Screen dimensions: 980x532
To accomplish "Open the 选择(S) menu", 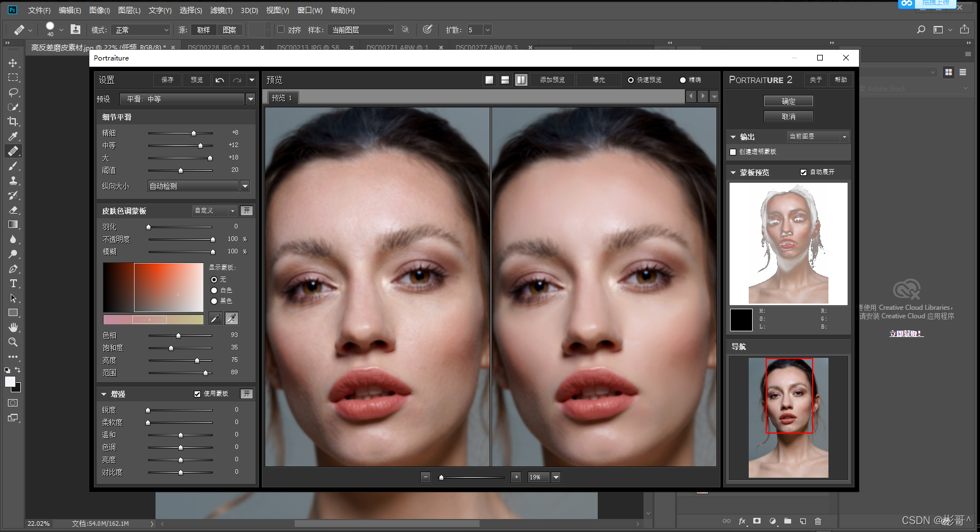I will pyautogui.click(x=191, y=10).
